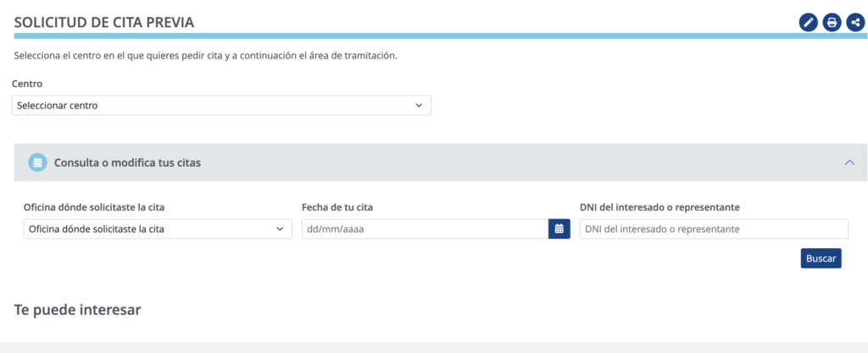This screenshot has height=353, width=868.
Task: Click the Centro field label
Action: coord(27,84)
